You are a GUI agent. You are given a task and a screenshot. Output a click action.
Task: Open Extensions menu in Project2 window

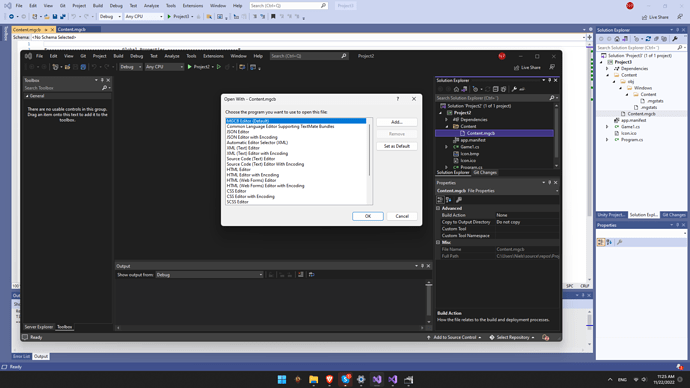click(x=213, y=56)
